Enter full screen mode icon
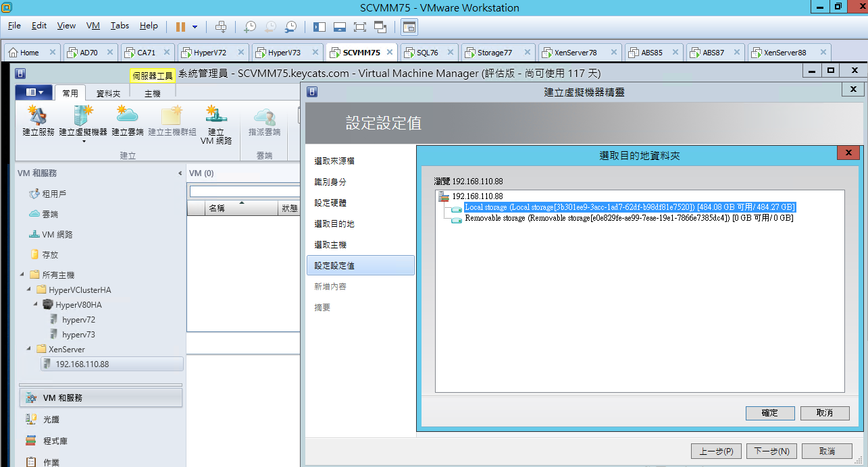This screenshot has height=467, width=868. point(359,26)
